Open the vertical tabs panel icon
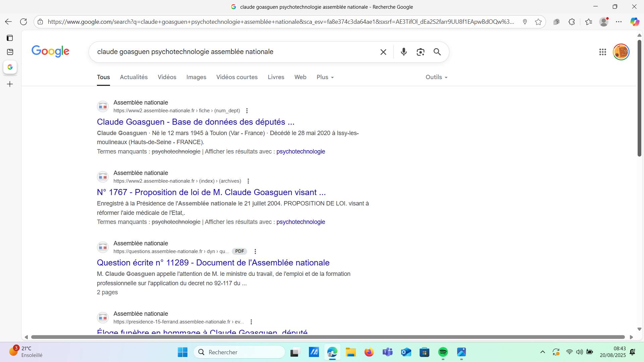This screenshot has width=644, height=362. (x=10, y=38)
